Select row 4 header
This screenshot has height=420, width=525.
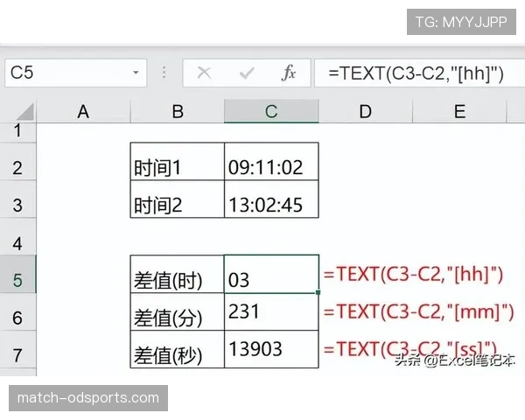(17, 237)
